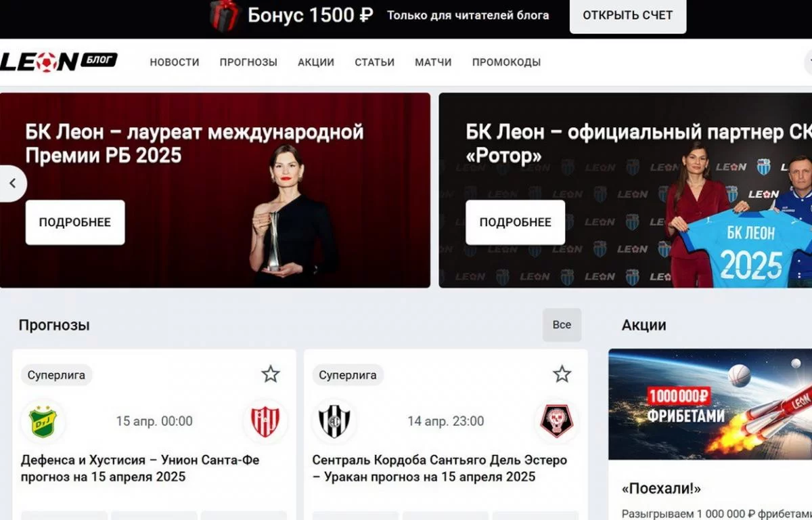This screenshot has height=520, width=812.
Task: Open the 1000000 ₽ фрибетами promo image
Action: coord(709,404)
